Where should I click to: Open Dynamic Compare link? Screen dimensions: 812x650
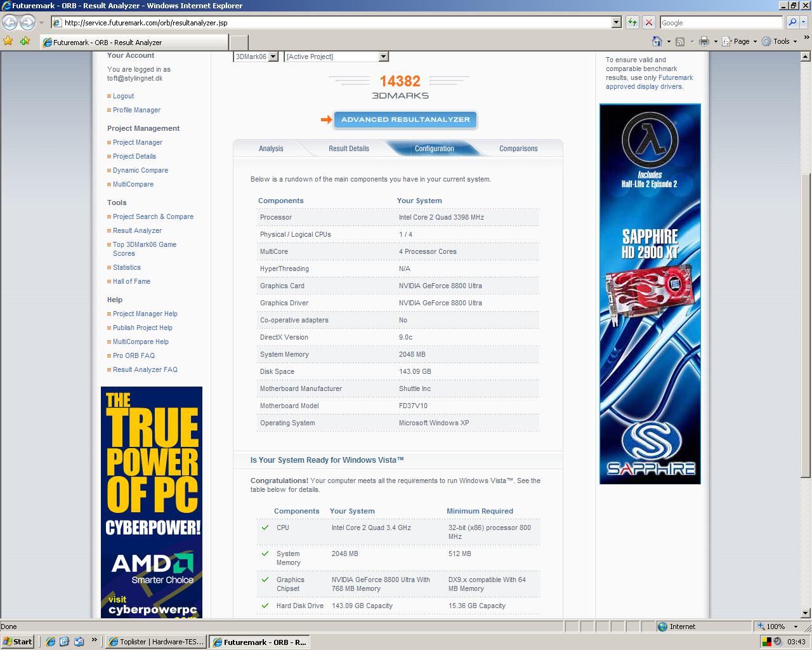click(x=140, y=170)
